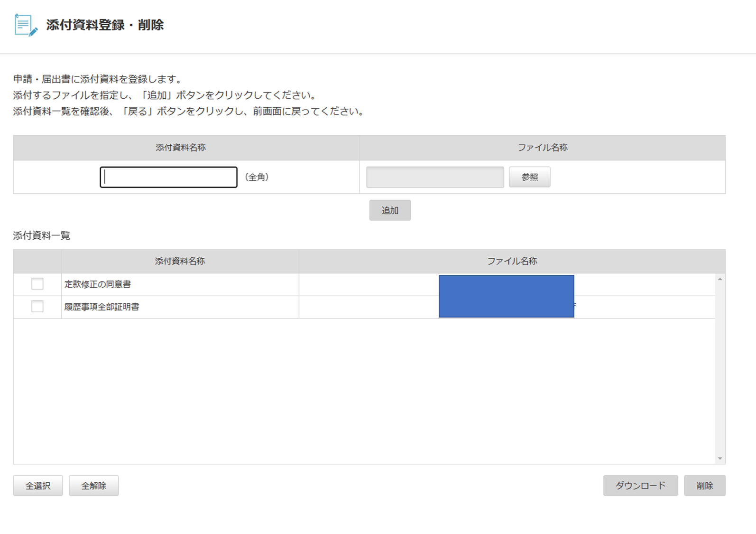Check the box for 履歴事項全部証明書
The height and width of the screenshot is (534, 756).
tap(37, 307)
